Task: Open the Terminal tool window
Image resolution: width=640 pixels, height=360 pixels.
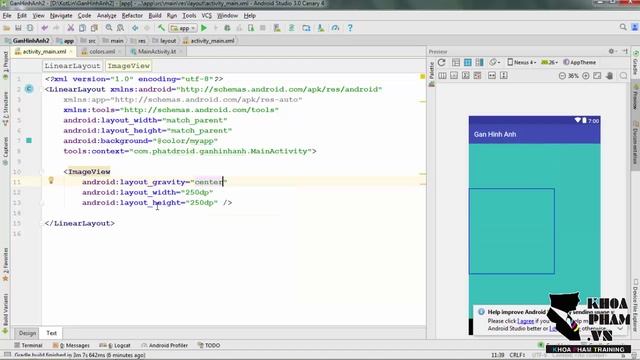Action: (28, 345)
